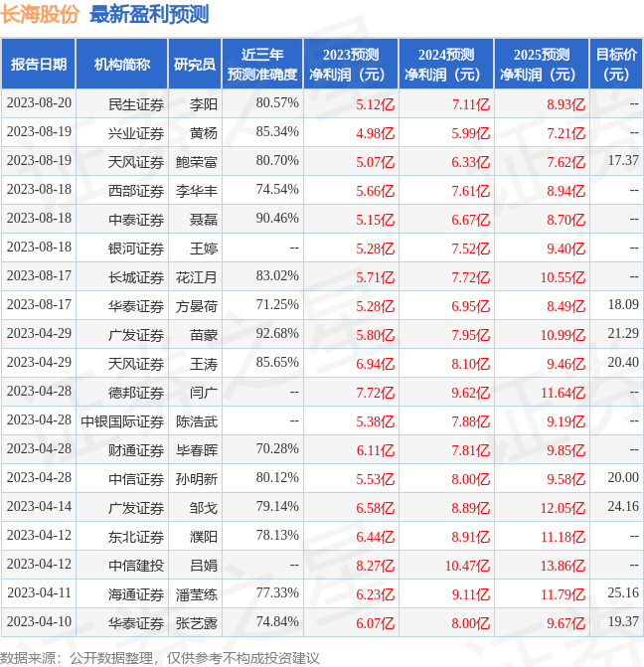The height and width of the screenshot is (667, 644).
Task: Click target price 25.16
Action: 623,593
